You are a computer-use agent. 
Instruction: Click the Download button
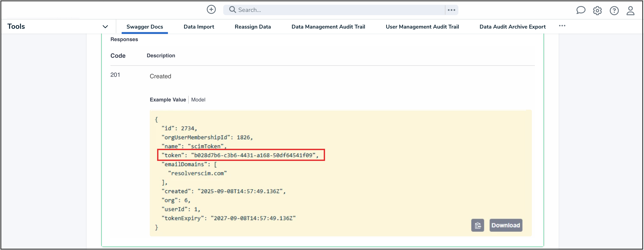[x=505, y=225]
